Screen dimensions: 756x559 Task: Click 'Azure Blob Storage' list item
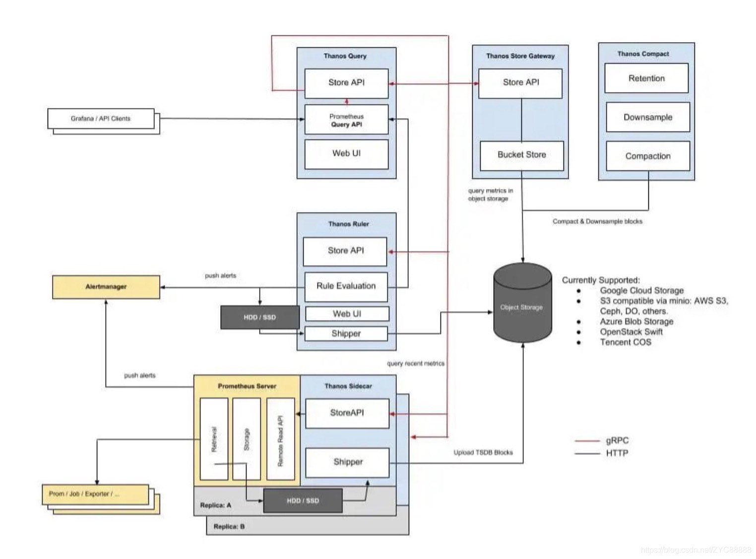[636, 322]
